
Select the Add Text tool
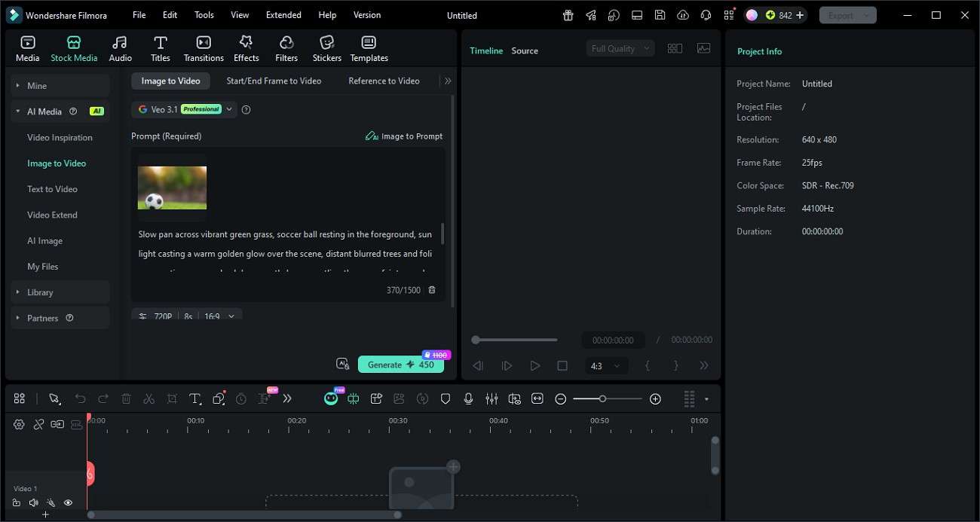coord(195,398)
